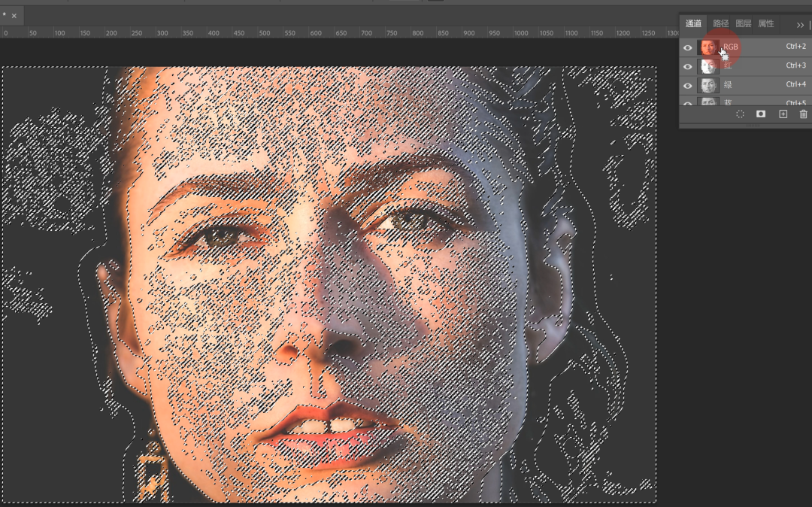Toggle visibility of the 红 channel
This screenshot has height=507, width=812.
tap(688, 66)
